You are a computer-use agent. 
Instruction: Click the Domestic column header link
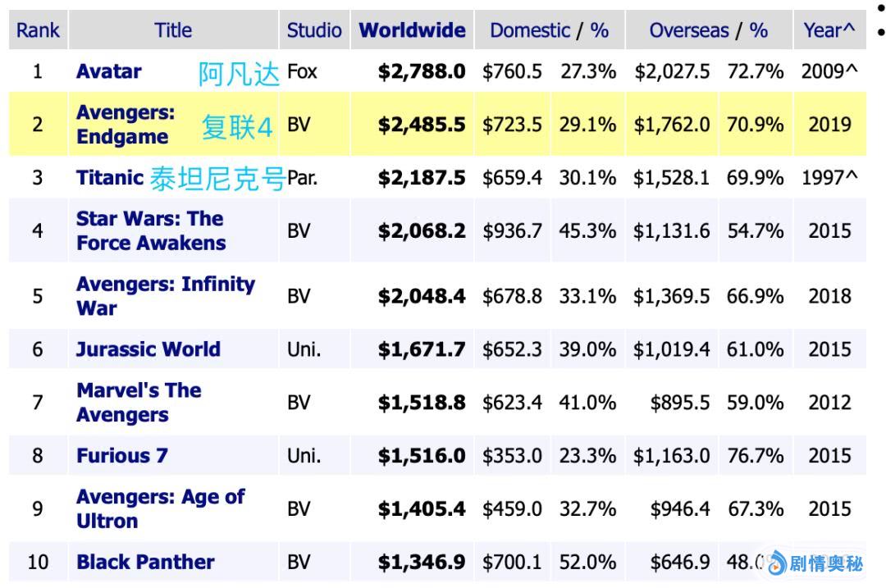click(529, 30)
